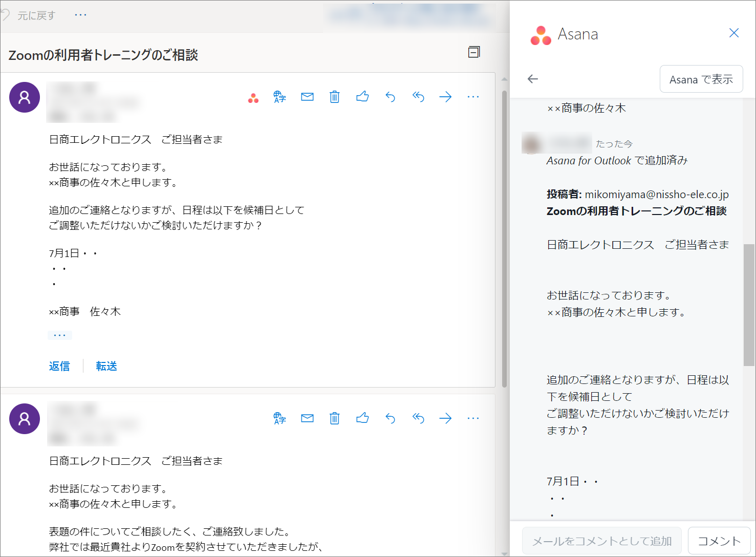756x557 pixels.
Task: Click second message sender avatar
Action: [x=25, y=419]
